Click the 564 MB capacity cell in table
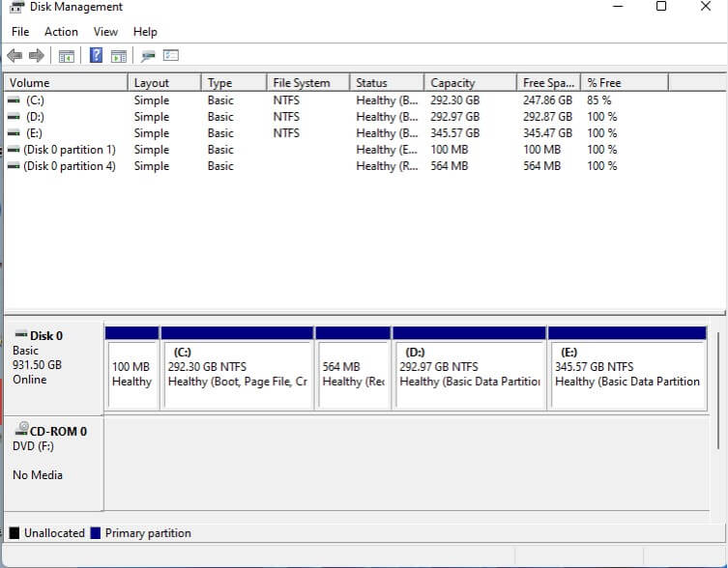 [449, 166]
